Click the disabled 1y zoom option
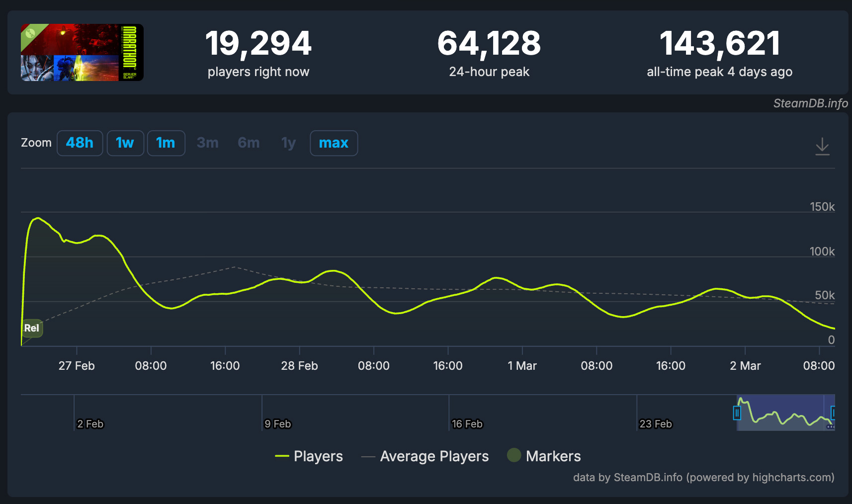852x504 pixels. point(288,143)
